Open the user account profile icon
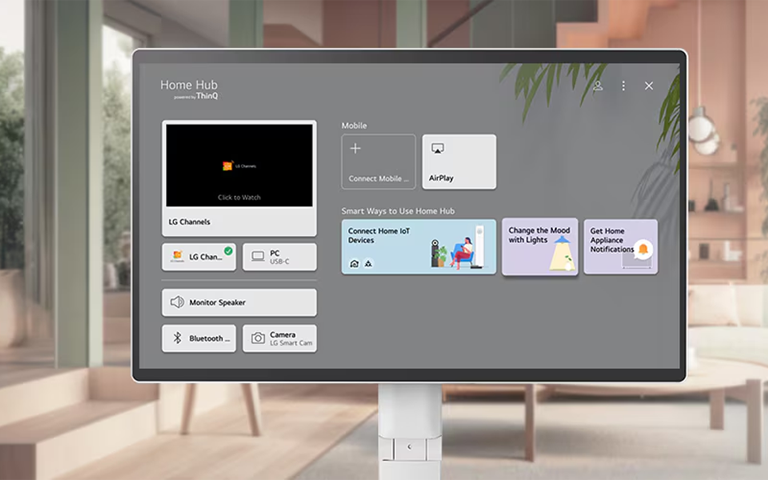The image size is (768, 480). 598,86
